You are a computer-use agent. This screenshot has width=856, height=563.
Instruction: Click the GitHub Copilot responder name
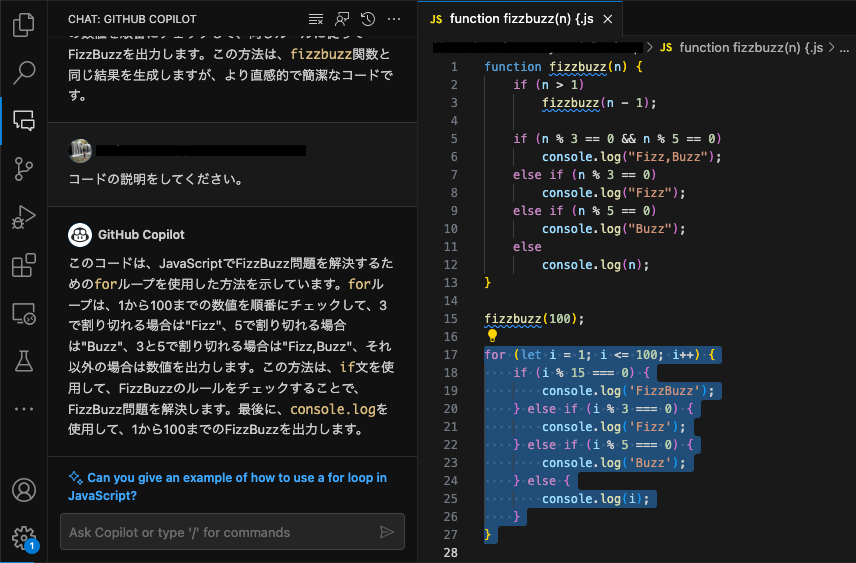(141, 235)
